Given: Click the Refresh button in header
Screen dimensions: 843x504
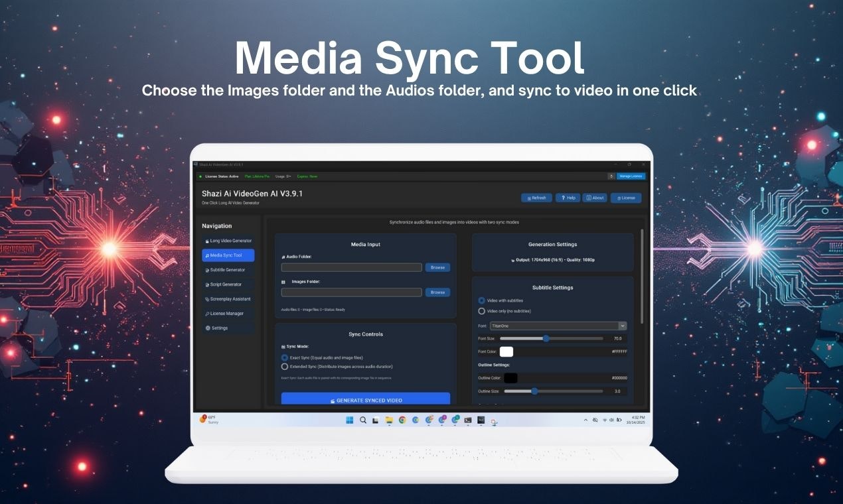Looking at the screenshot, I should click(536, 198).
